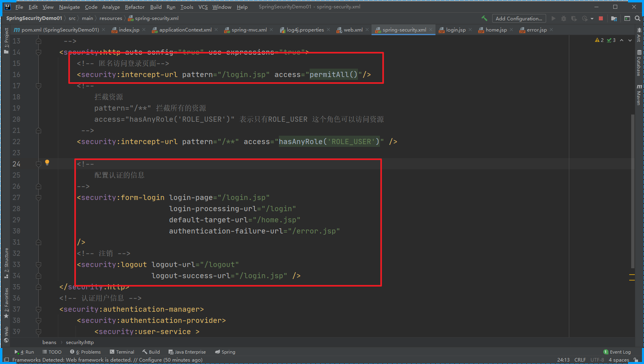Open the File menu

19,7
